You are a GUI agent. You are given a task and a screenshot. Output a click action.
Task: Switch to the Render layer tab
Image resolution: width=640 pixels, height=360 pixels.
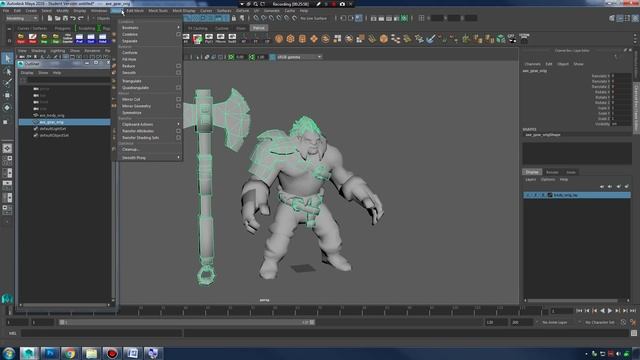[x=552, y=172]
